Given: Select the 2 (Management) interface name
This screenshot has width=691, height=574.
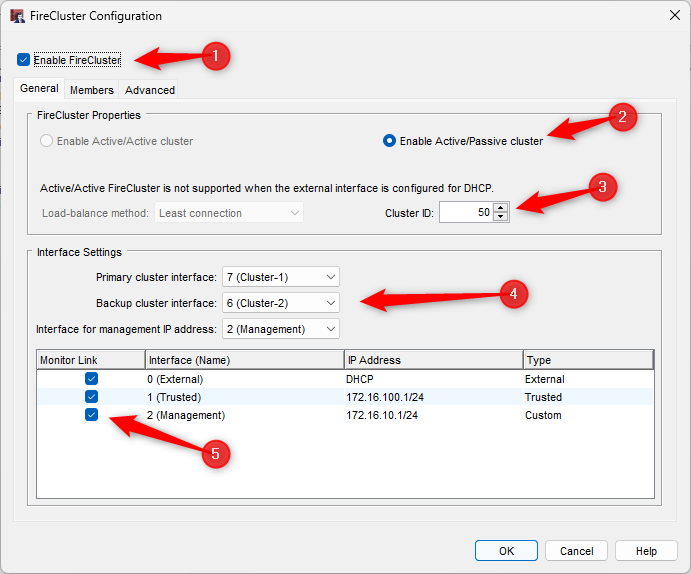Looking at the screenshot, I should (186, 415).
